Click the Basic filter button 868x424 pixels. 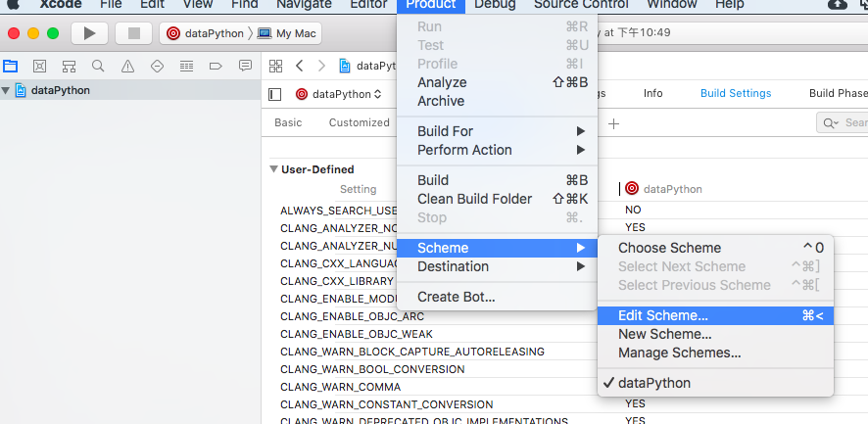pyautogui.click(x=288, y=122)
